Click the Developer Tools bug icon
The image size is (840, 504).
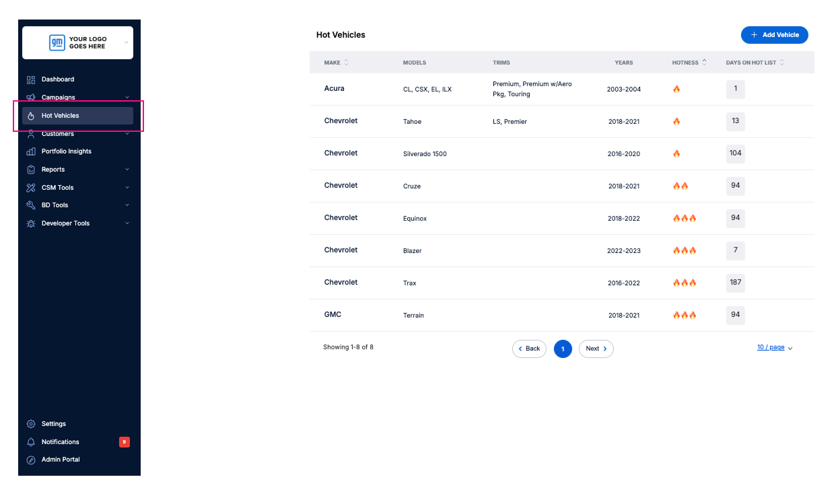(31, 223)
